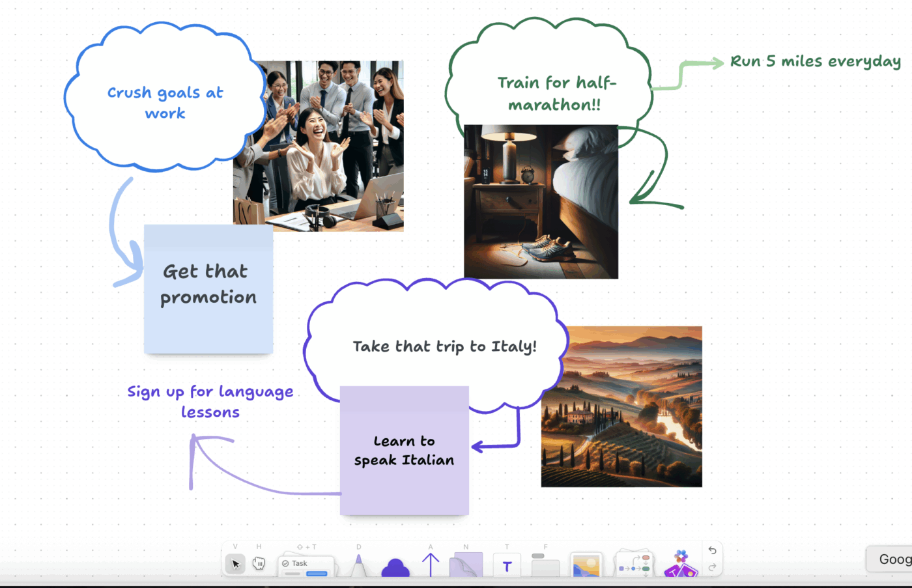Open the image insert tool
This screenshot has width=912, height=588.
[586, 565]
